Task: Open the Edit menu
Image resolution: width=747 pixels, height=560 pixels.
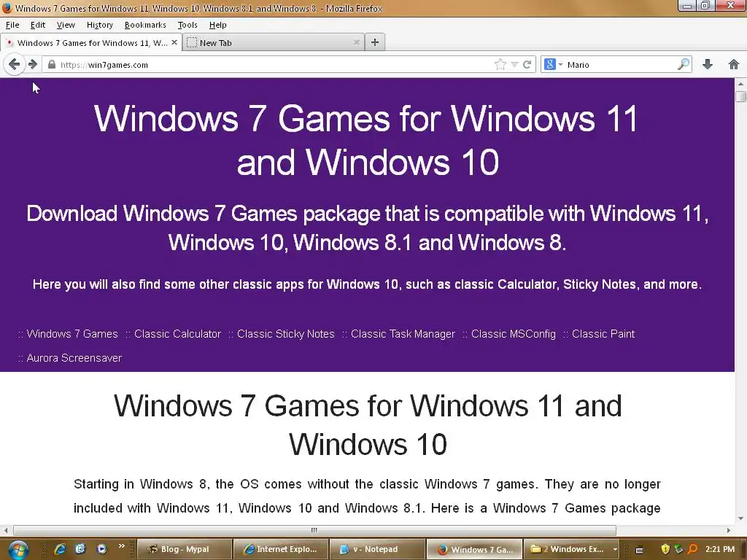Action: (38, 25)
